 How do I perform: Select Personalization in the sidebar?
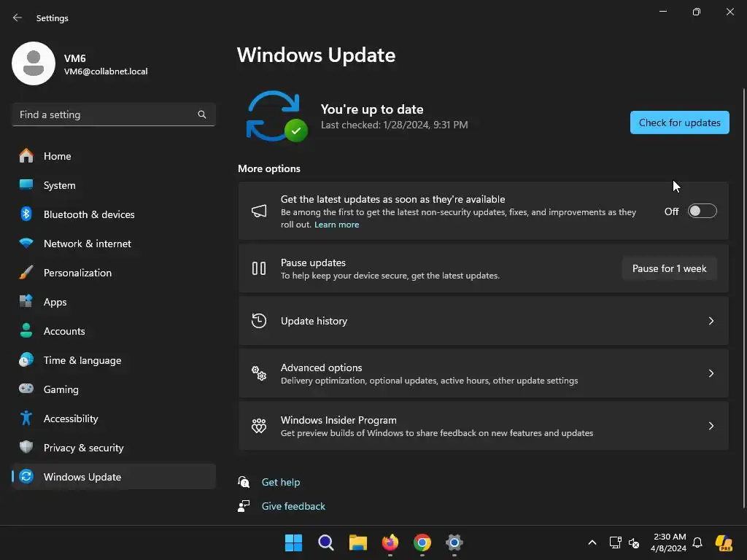point(113,273)
